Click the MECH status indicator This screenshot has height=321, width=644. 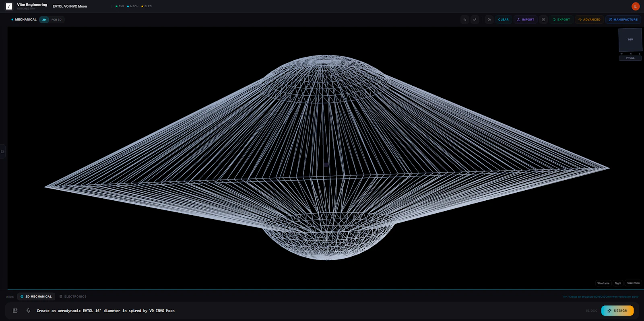click(x=133, y=6)
